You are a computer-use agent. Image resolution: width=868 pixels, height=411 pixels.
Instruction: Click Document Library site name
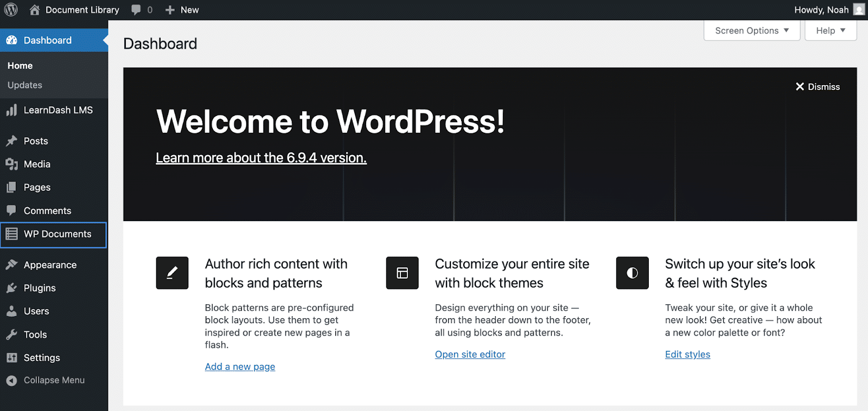(82, 10)
